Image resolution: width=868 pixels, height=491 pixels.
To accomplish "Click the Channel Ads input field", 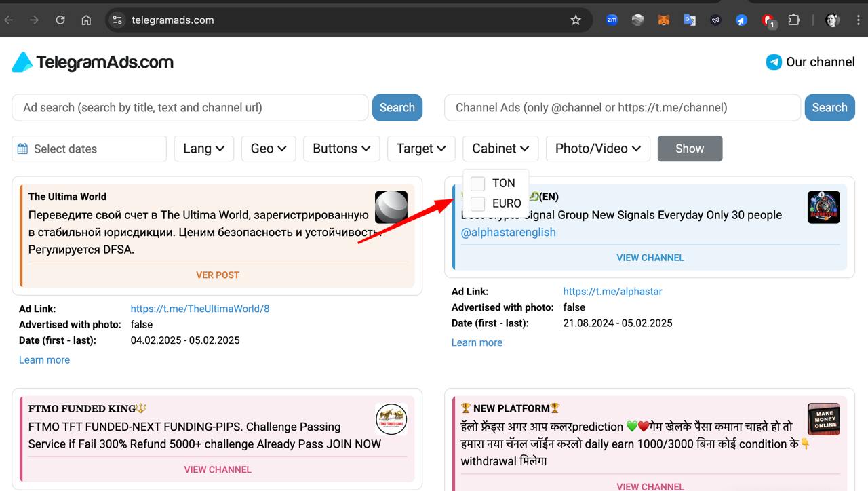I will 623,107.
